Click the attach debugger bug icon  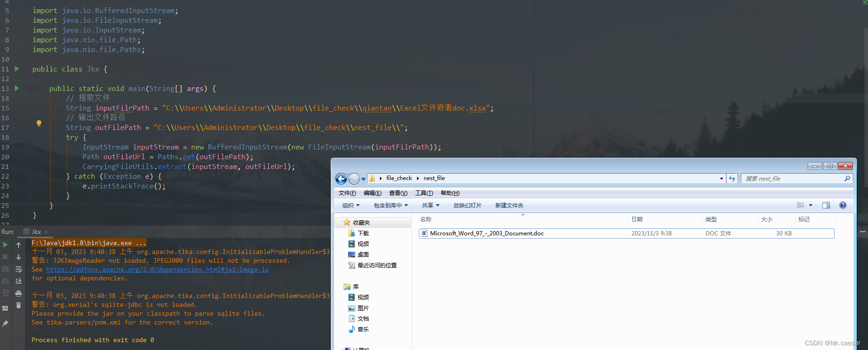(5, 281)
